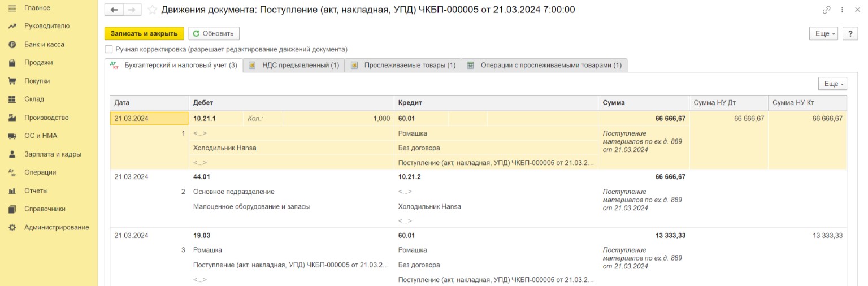Click the Операции Дт/Кт icon

[12, 172]
